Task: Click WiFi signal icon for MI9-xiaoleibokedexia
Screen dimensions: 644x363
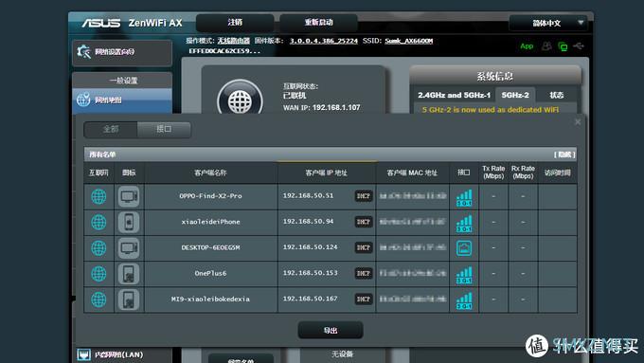Action: [464, 300]
